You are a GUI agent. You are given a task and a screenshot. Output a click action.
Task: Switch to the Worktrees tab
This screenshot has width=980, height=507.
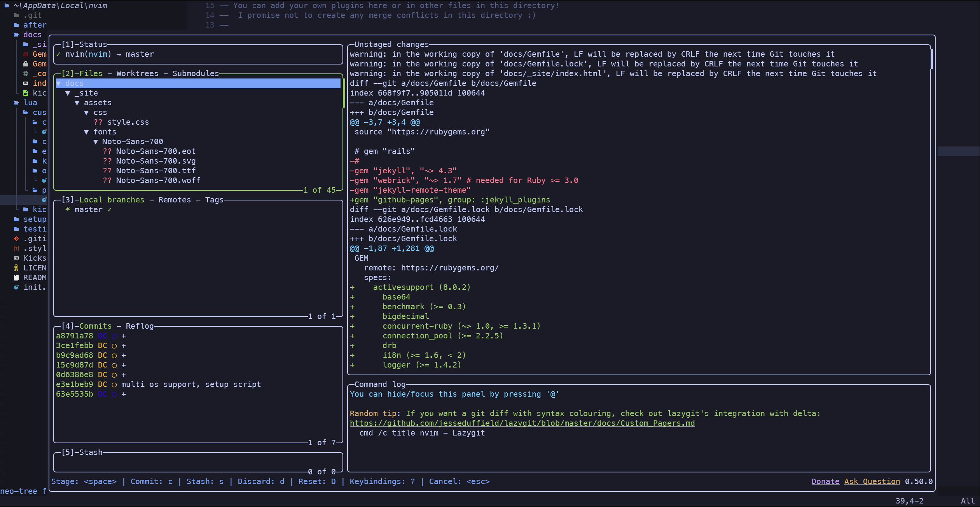pos(137,73)
